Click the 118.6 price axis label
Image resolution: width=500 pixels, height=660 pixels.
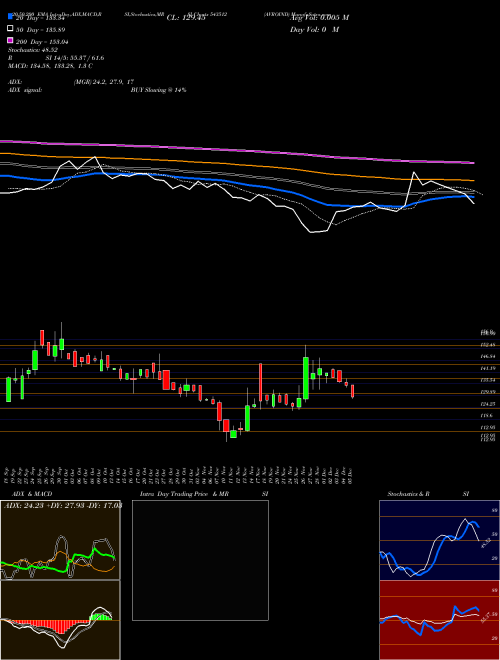(486, 415)
